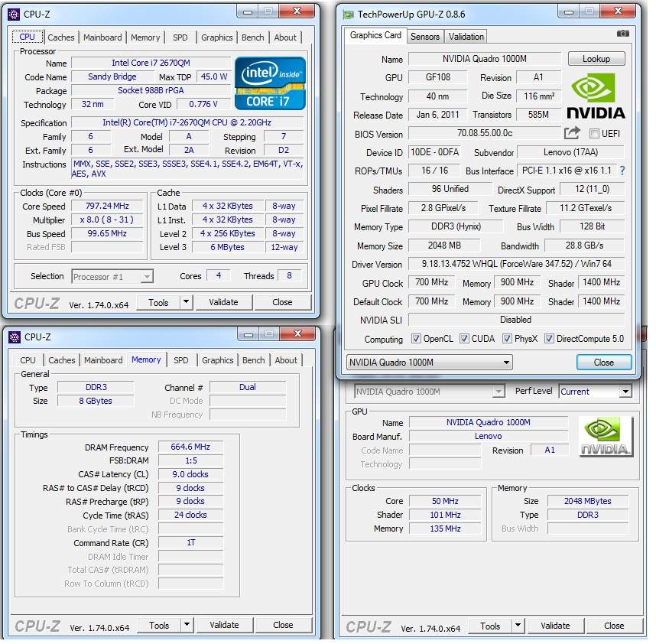This screenshot has width=656, height=644.
Task: Click the Memory Size value 8 GBytes
Action: tap(96, 401)
